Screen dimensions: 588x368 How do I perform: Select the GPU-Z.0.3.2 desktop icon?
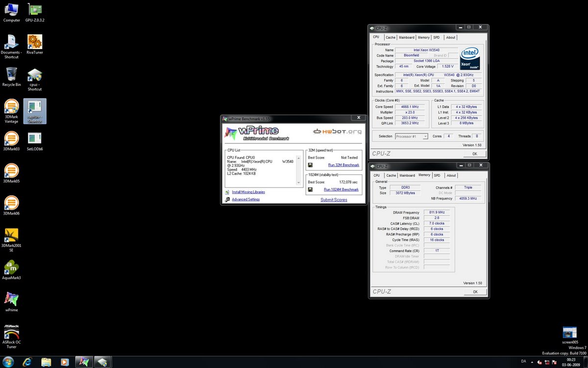[x=35, y=13]
